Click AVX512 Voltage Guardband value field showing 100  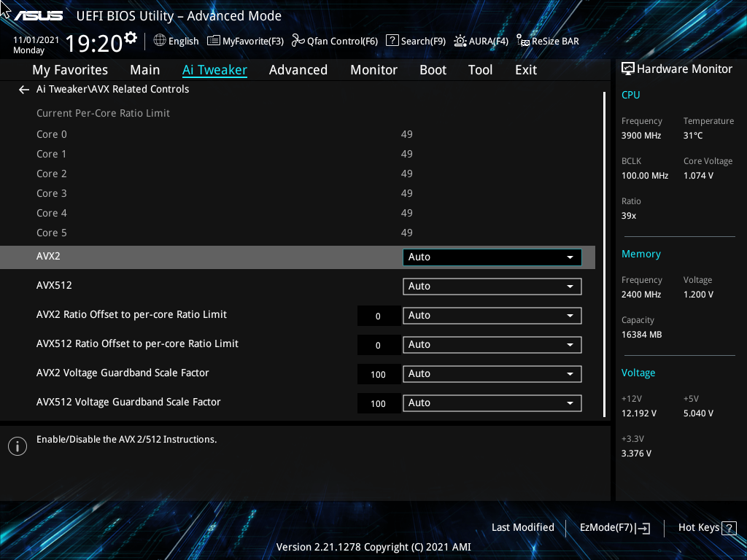coord(379,403)
